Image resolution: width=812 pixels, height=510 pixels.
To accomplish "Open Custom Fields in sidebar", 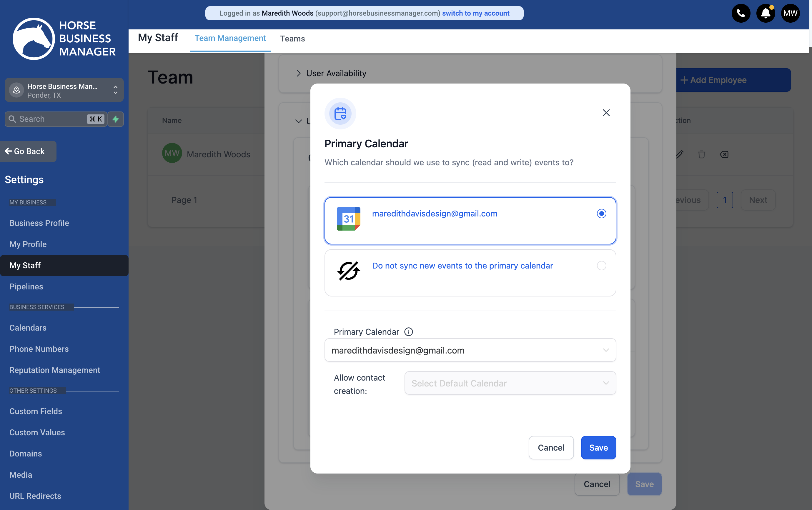I will coord(36,411).
